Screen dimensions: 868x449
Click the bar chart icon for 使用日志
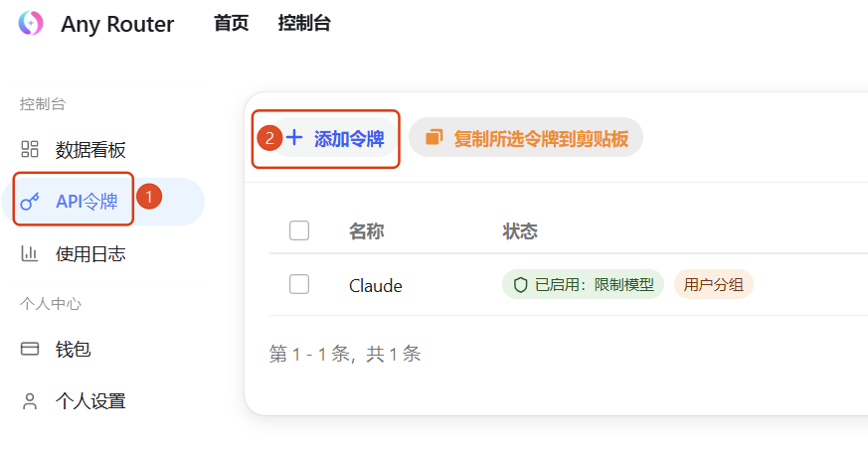(30, 254)
